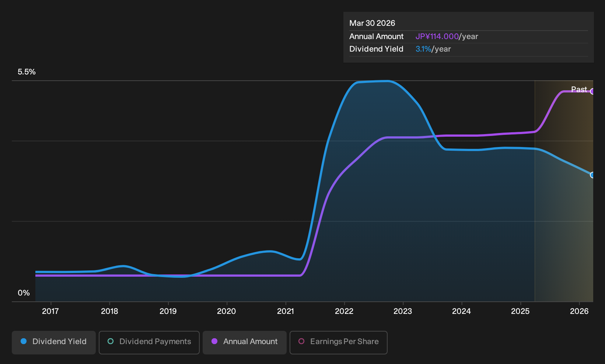Click the purple Annual Amount legend dot
Image resolution: width=605 pixels, height=364 pixels.
coord(214,342)
